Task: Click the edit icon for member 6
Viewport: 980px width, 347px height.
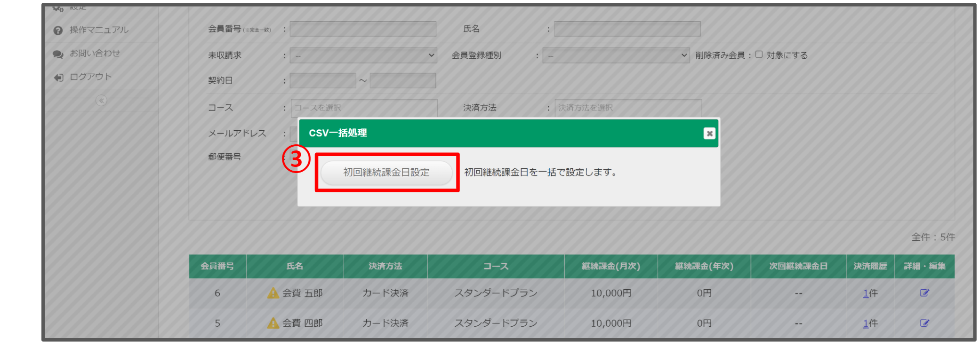Action: [924, 293]
